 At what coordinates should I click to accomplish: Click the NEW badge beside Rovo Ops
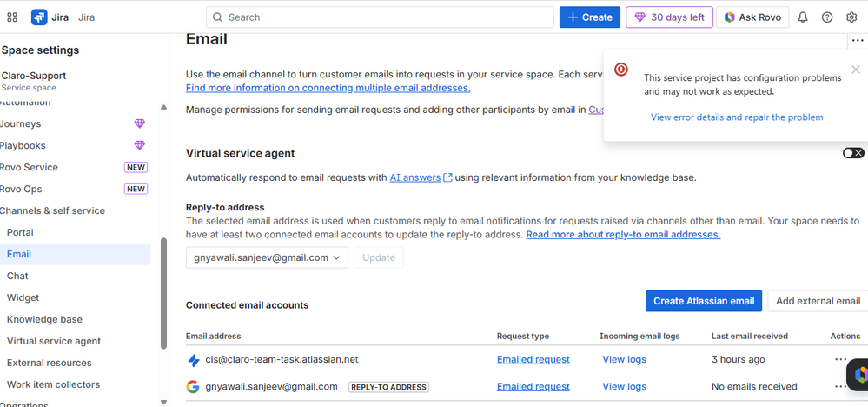point(136,189)
